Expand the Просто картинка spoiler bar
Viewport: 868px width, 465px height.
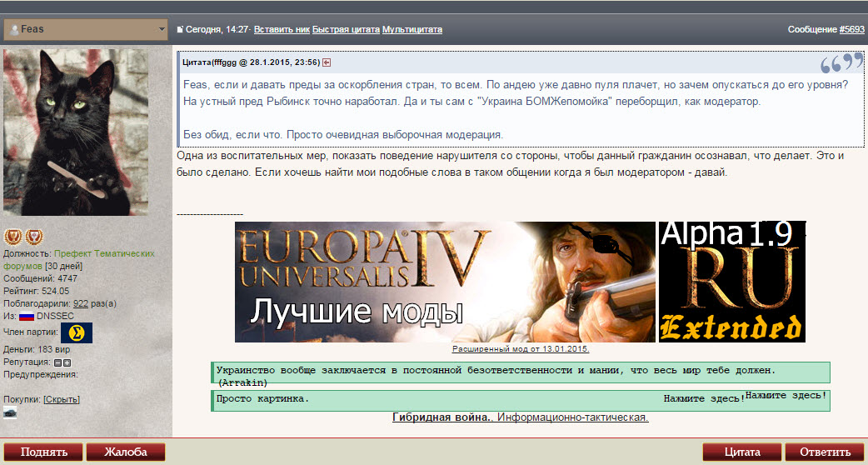coord(521,401)
